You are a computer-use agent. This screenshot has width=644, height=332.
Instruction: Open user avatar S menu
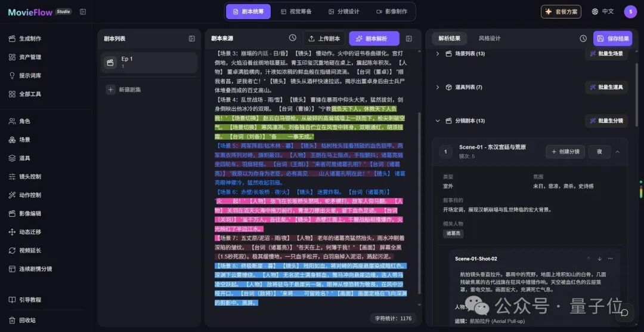point(630,11)
